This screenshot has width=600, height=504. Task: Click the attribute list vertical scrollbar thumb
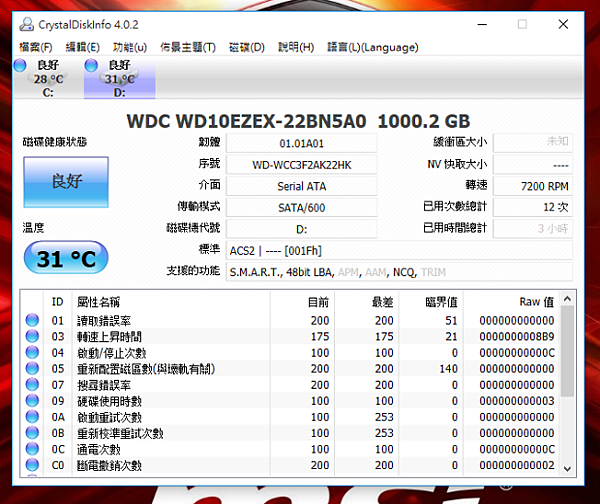[x=567, y=351]
